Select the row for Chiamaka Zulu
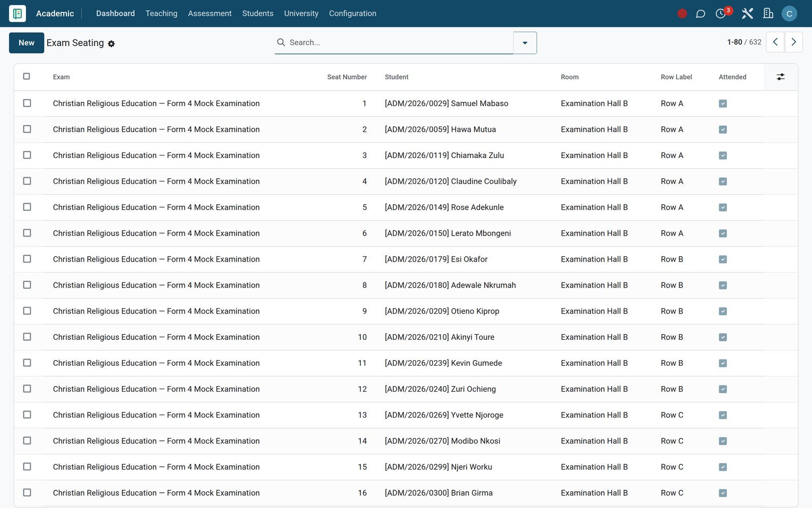This screenshot has width=812, height=508. (27, 155)
